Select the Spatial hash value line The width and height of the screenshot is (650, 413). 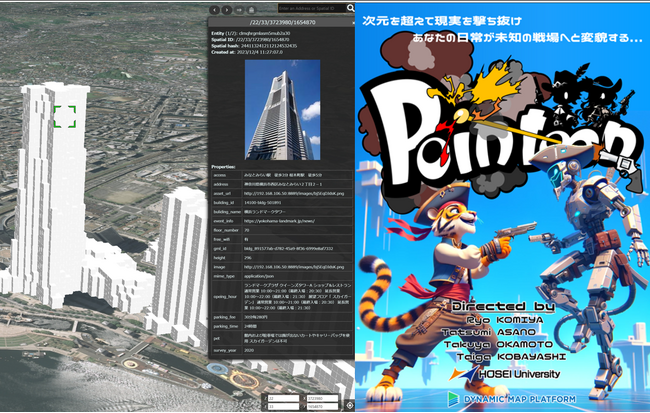[x=254, y=46]
